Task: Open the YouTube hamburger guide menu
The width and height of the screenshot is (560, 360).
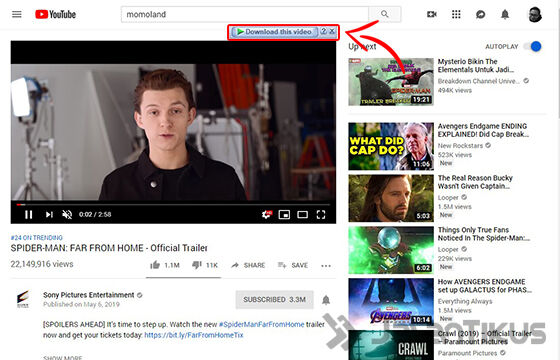Action: pos(17,14)
